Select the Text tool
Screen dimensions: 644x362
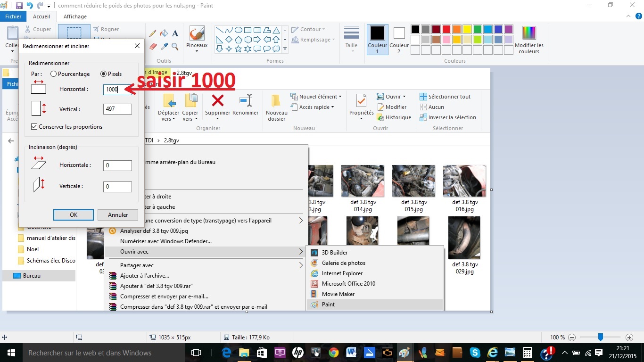[175, 33]
